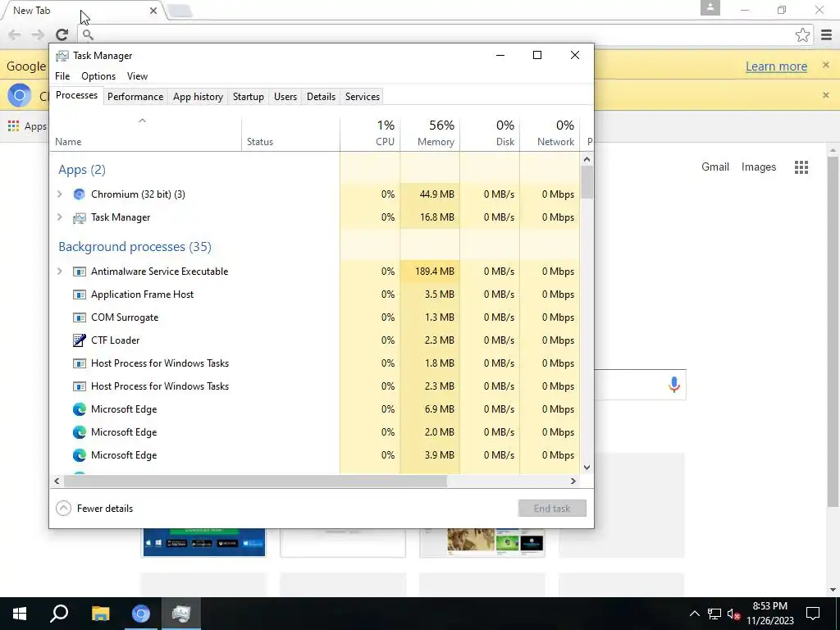This screenshot has height=630, width=840.
Task: Click the Application Frame Host icon
Action: coord(80,294)
